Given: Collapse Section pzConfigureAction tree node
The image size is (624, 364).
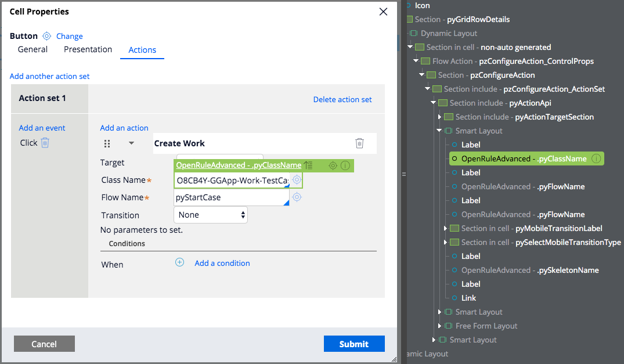Looking at the screenshot, I should (422, 75).
